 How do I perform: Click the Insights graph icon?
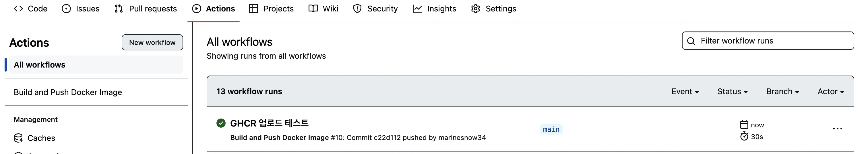[x=417, y=9]
